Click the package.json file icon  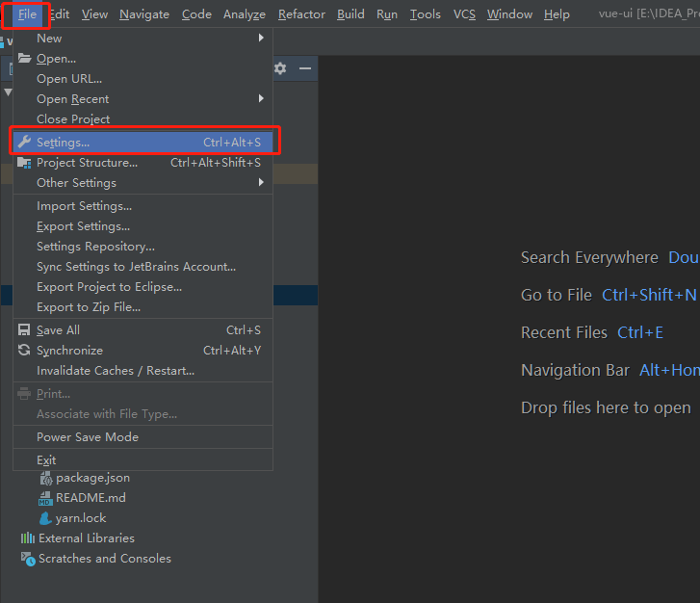[46, 479]
